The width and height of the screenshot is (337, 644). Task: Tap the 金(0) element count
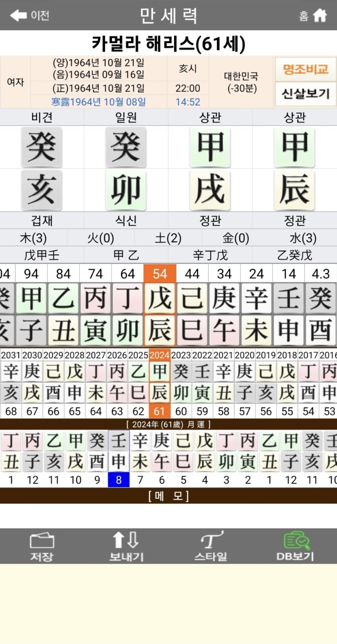click(x=236, y=237)
